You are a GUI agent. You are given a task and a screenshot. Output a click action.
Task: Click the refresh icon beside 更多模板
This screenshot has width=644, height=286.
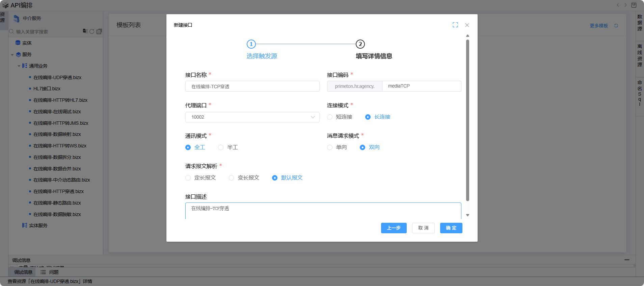[x=616, y=26]
